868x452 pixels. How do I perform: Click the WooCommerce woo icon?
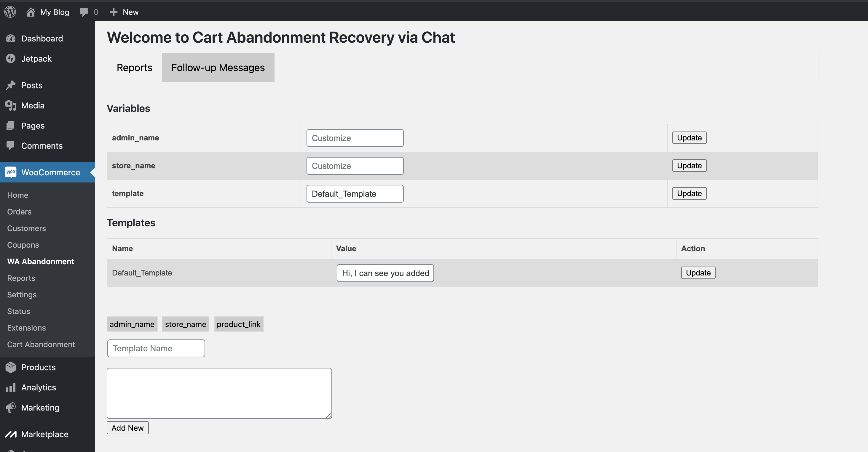[11, 172]
